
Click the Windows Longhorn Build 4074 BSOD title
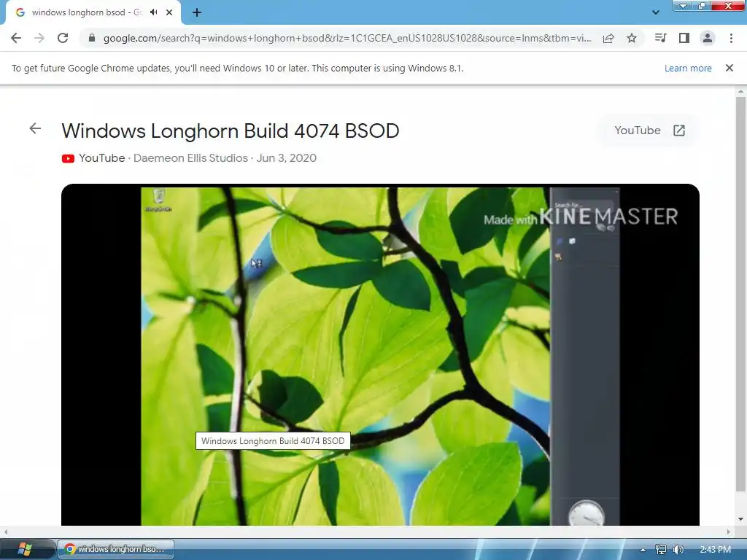[231, 131]
